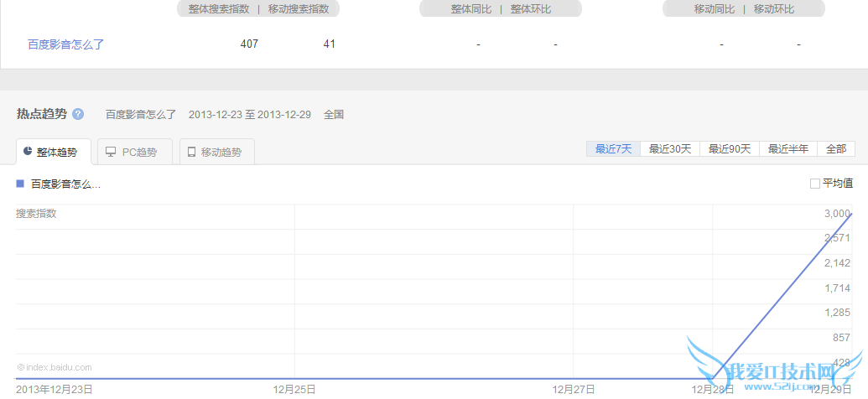Click the trend line peak at 12月29日
Viewport: 868px width, 399px height.
pyautogui.click(x=851, y=214)
